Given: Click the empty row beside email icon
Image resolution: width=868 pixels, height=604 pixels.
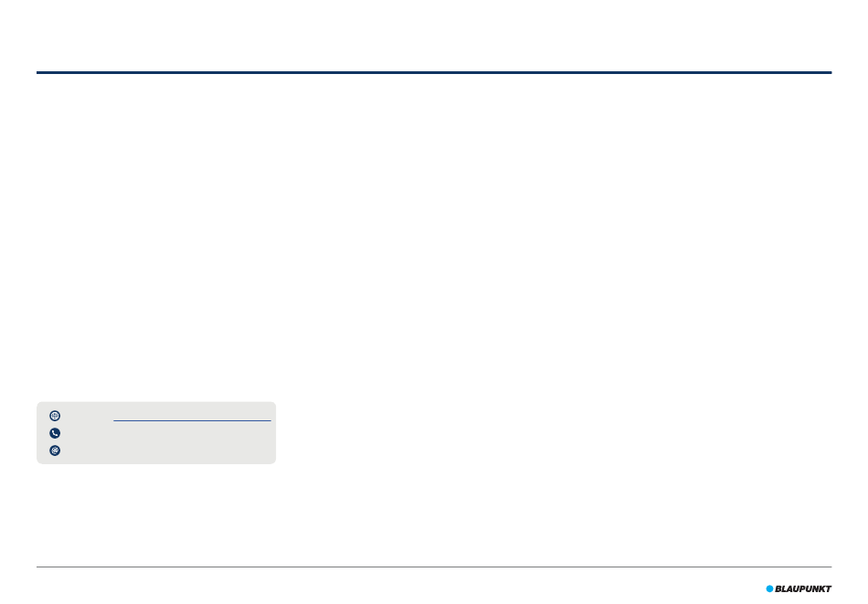Looking at the screenshot, I should [166, 450].
